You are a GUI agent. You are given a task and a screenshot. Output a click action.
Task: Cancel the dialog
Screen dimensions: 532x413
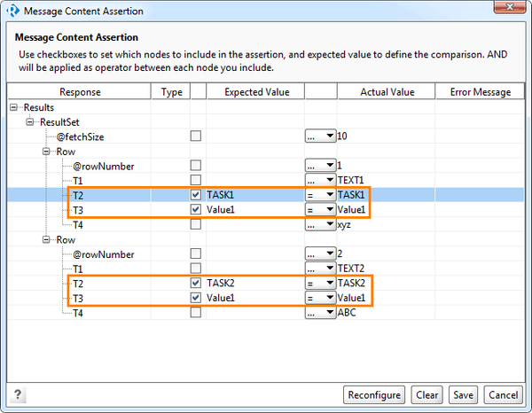coord(503,394)
